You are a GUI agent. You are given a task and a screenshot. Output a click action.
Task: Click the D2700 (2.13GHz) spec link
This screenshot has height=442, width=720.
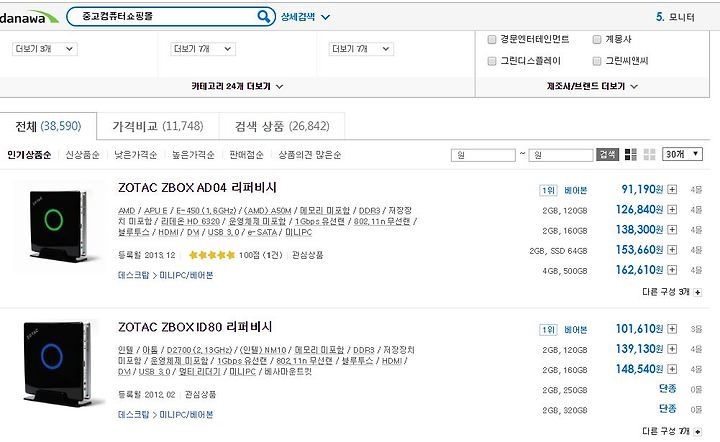click(199, 350)
